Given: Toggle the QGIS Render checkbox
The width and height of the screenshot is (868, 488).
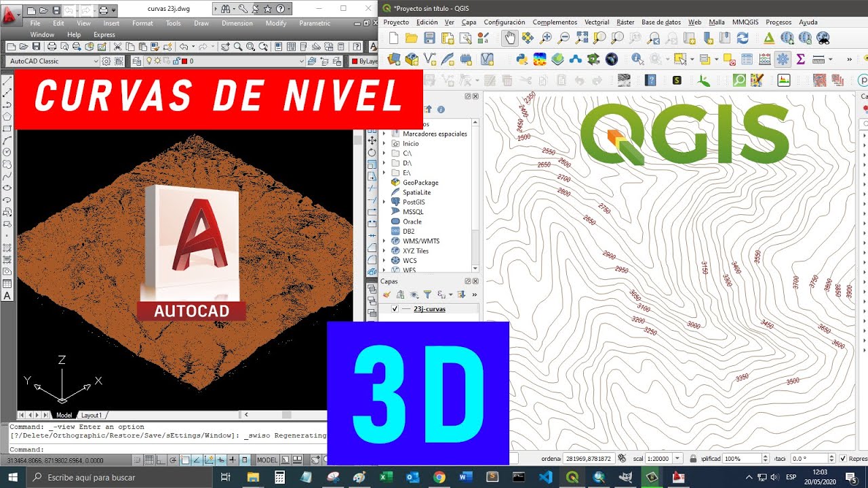Looking at the screenshot, I should [x=843, y=459].
